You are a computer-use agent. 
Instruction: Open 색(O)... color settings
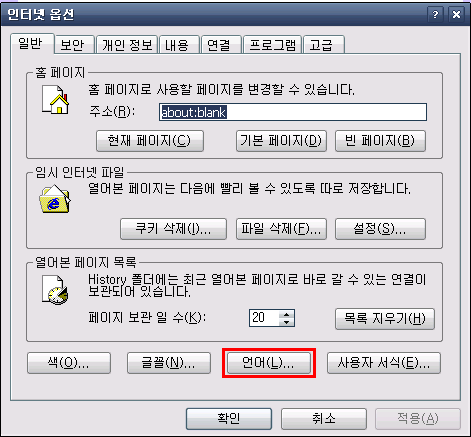click(69, 363)
